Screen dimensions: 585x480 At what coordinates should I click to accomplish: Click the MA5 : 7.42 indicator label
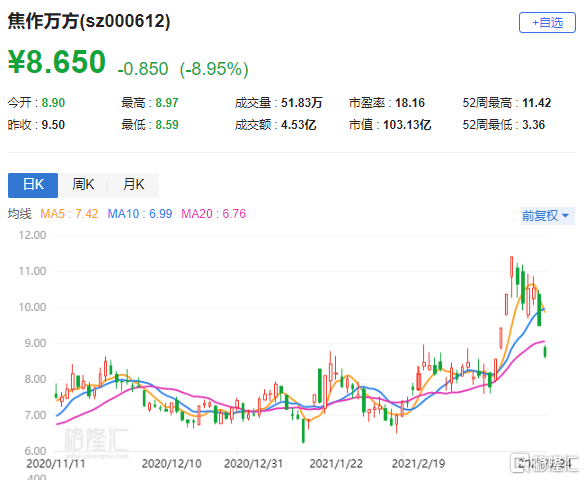coord(69,214)
